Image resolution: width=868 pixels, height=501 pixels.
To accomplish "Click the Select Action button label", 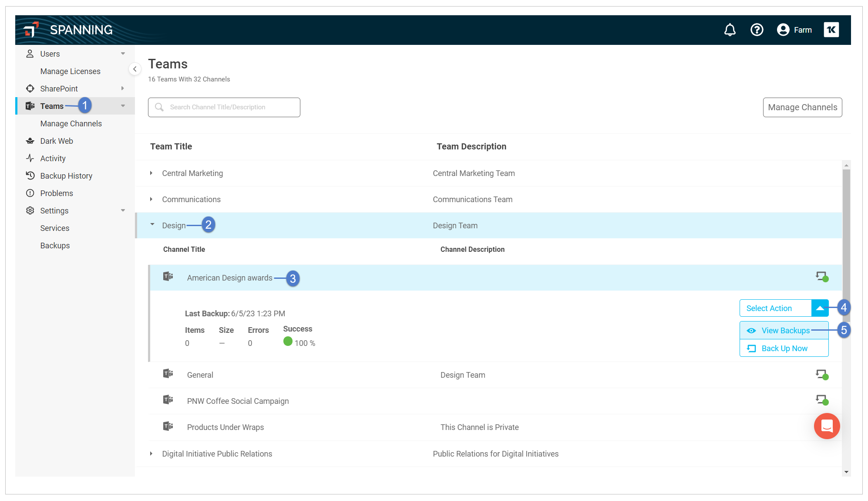I will pos(769,308).
